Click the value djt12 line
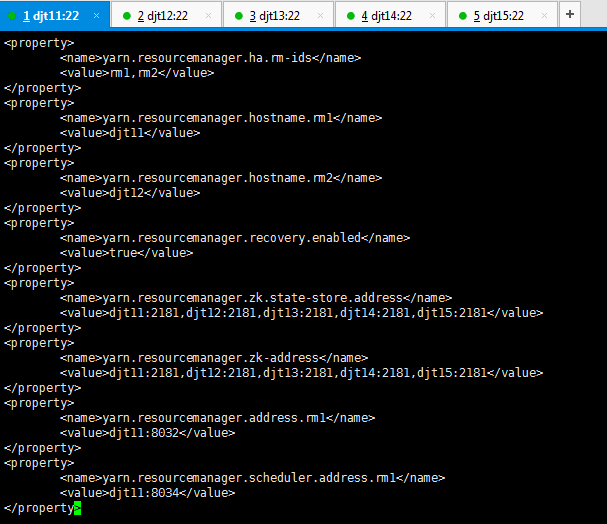607x524 pixels. [x=130, y=193]
